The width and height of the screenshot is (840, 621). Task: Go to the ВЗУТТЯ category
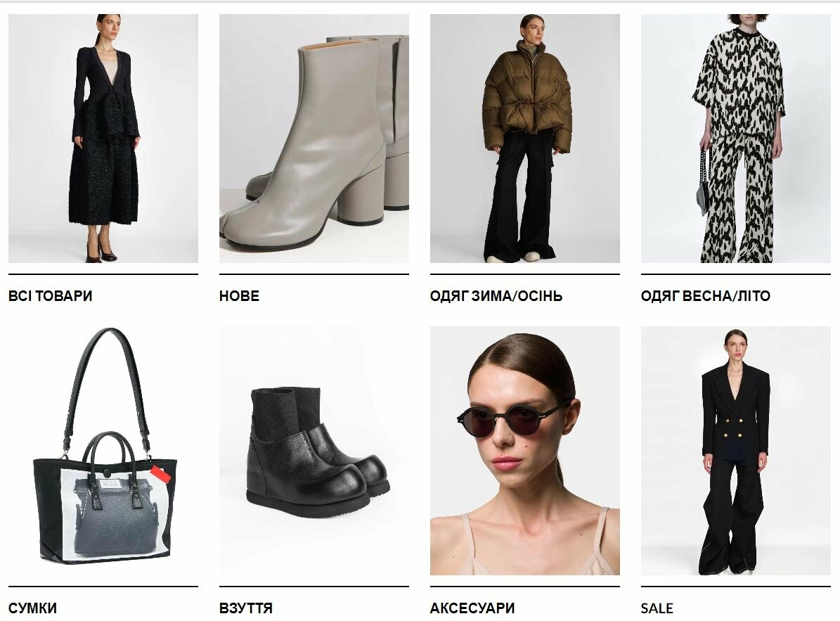tap(246, 608)
